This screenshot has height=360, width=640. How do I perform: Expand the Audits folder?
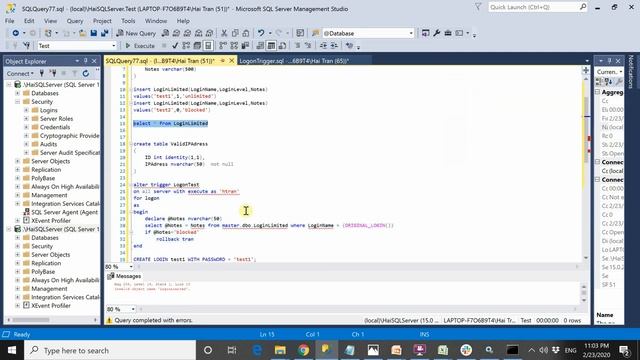[x=26, y=144]
